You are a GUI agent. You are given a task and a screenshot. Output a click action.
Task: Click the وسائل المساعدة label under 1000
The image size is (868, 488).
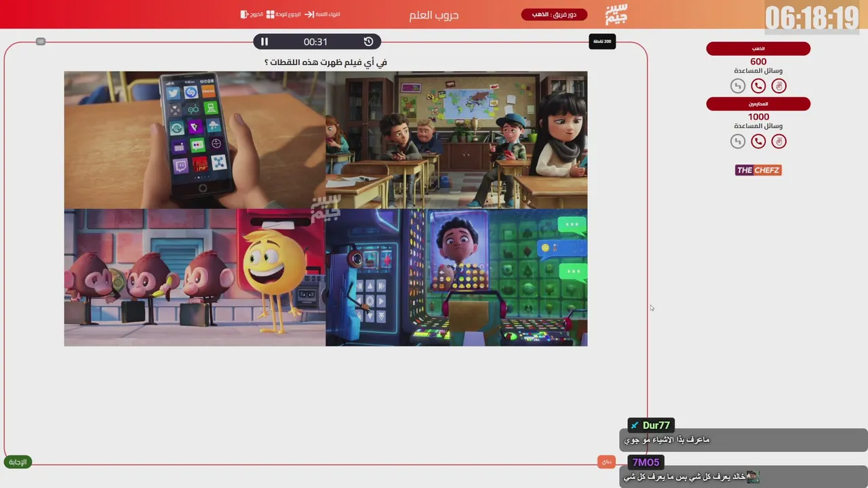click(x=758, y=126)
